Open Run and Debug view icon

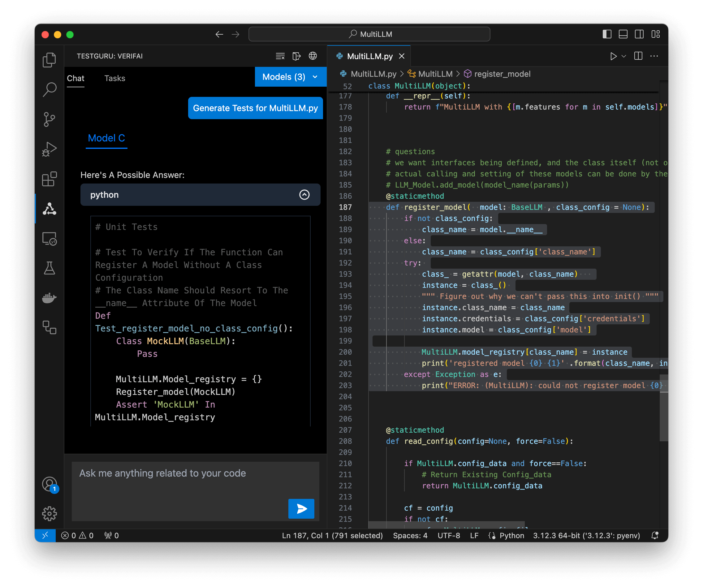[x=49, y=149]
